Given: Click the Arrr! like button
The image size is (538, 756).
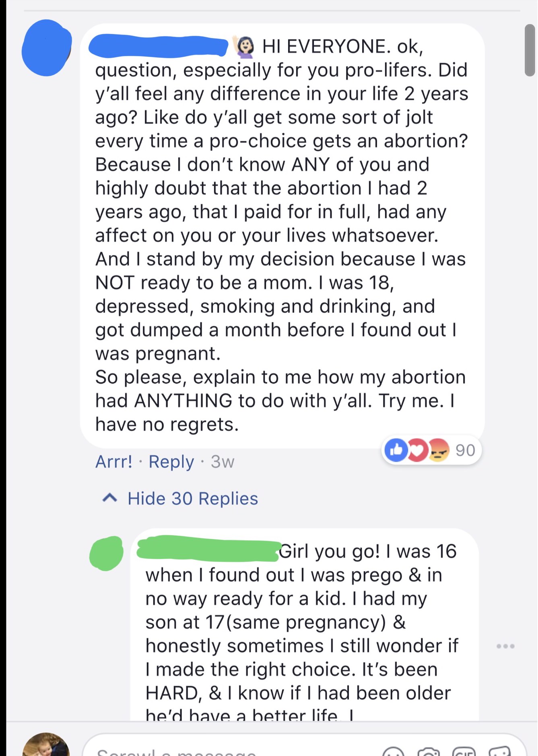Looking at the screenshot, I should pyautogui.click(x=113, y=462).
